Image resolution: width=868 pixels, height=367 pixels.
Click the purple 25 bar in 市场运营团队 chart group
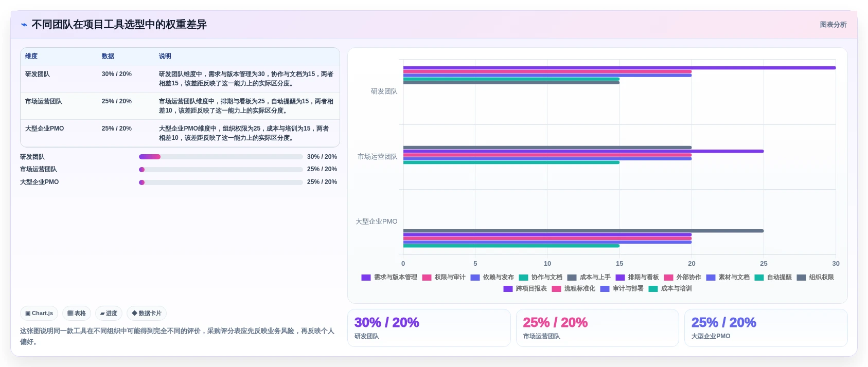(x=583, y=151)
